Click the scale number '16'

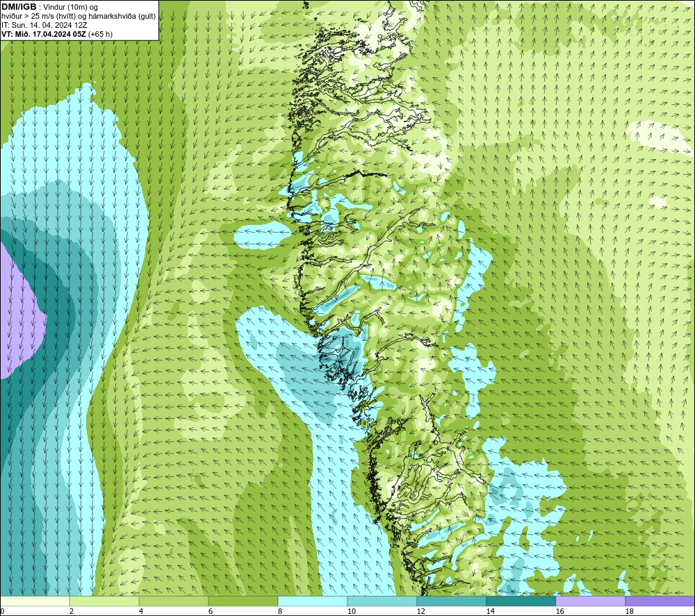point(559,611)
